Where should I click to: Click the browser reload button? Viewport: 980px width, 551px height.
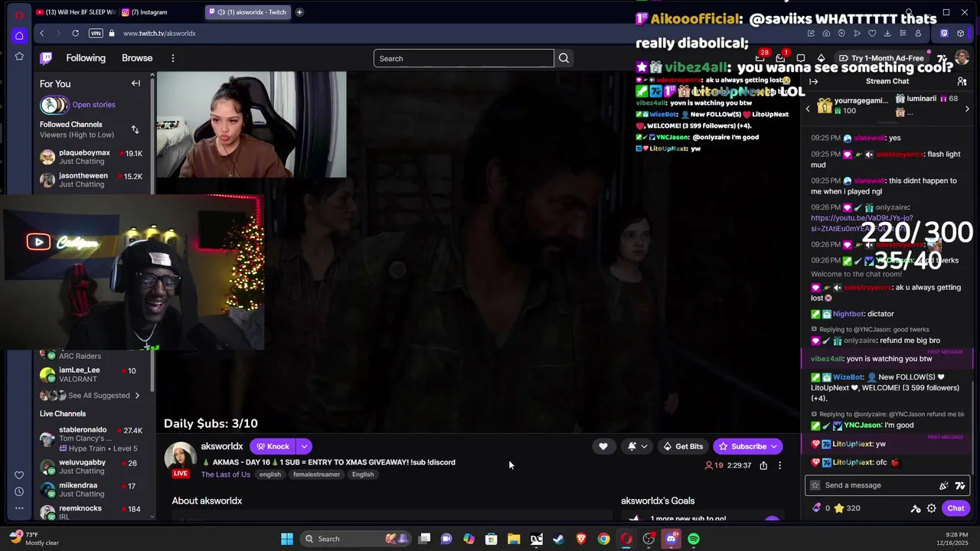click(75, 33)
